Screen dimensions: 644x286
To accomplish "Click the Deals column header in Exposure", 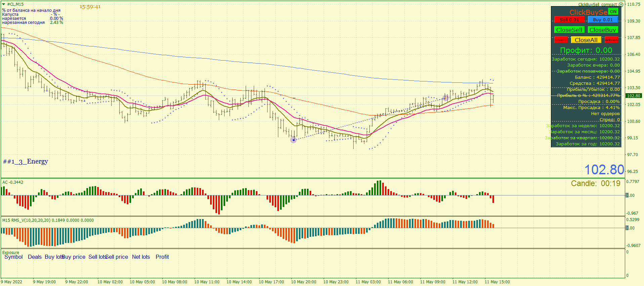I will pos(35,257).
